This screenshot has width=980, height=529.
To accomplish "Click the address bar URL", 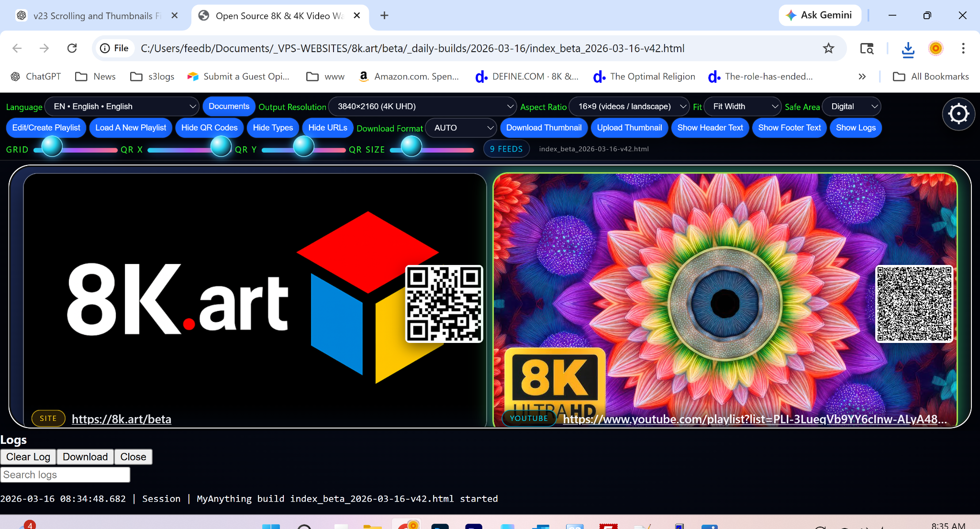I will click(412, 48).
